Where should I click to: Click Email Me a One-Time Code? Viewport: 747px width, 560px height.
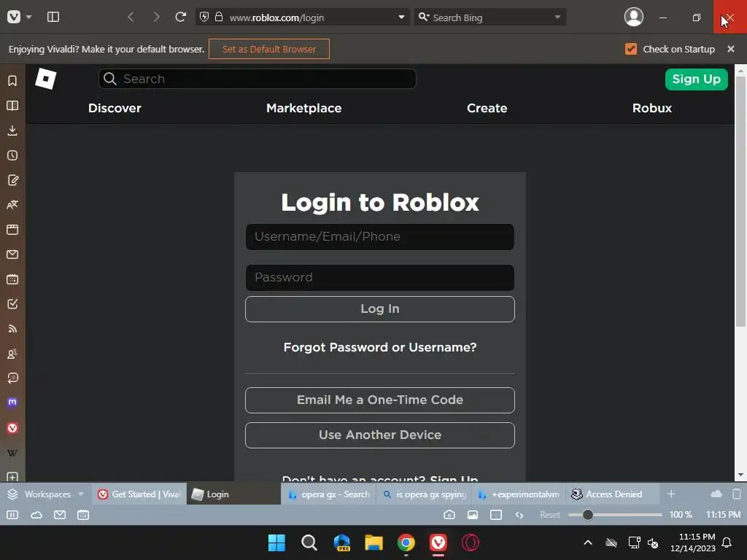click(379, 400)
